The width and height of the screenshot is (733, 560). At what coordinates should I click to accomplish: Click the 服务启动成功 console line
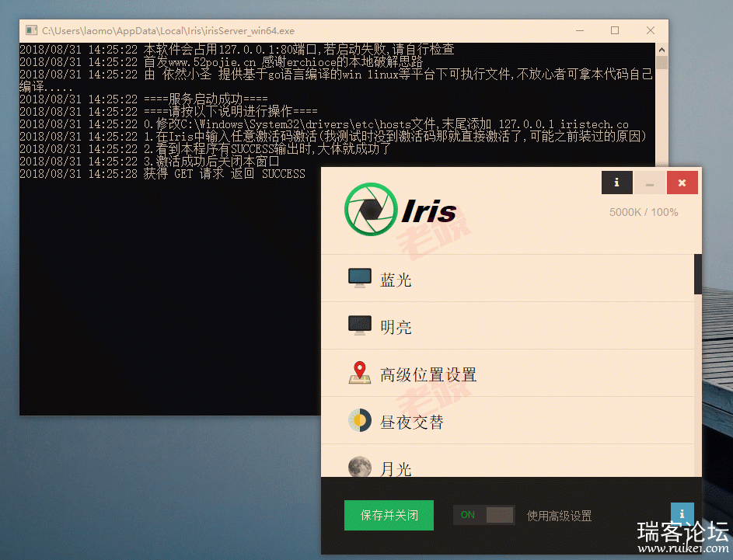click(x=144, y=99)
